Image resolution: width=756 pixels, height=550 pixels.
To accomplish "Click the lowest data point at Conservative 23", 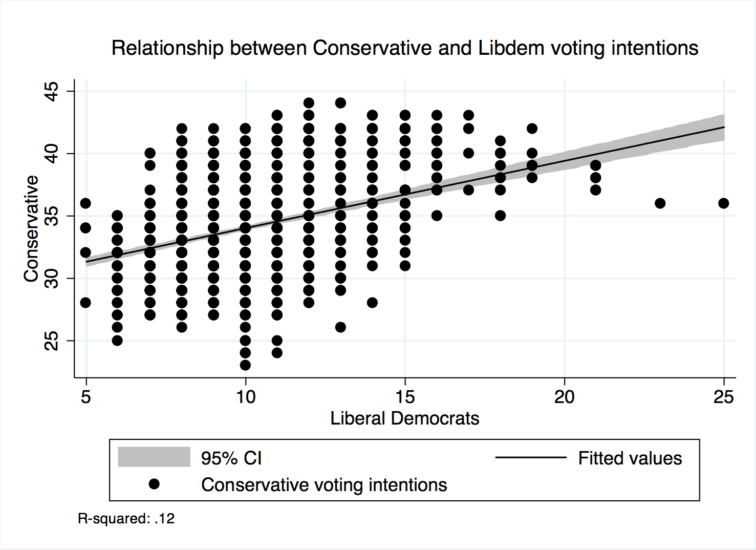I will pyautogui.click(x=245, y=365).
